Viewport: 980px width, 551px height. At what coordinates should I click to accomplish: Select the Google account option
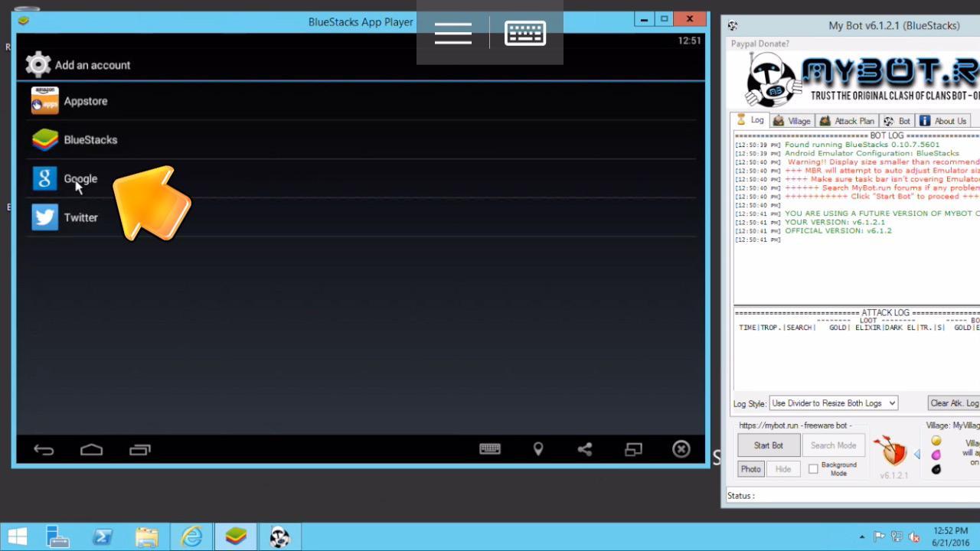pos(360,178)
